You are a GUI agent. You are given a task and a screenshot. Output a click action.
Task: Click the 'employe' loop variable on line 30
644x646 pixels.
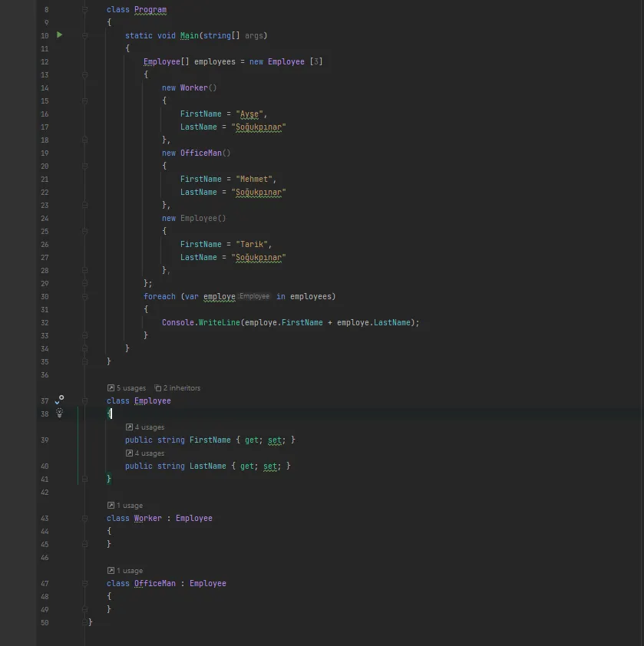220,296
